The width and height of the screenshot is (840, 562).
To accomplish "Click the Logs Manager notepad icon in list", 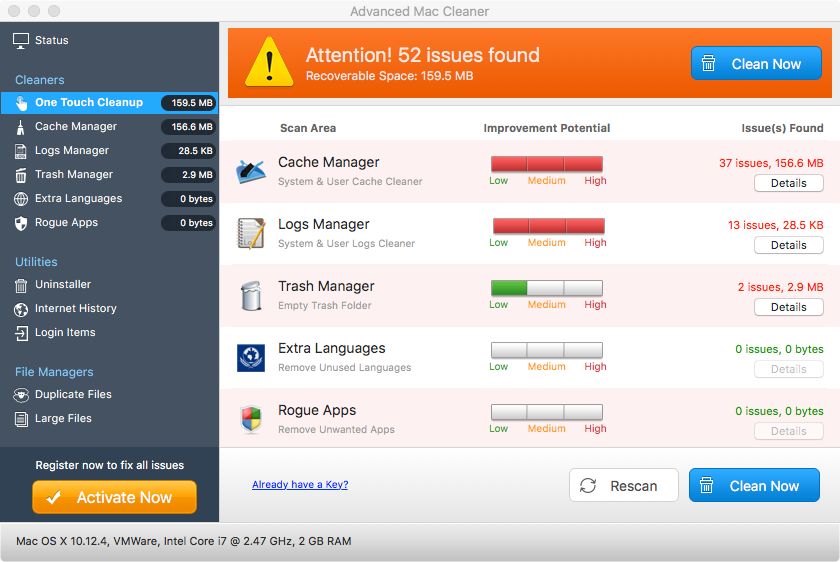I will [251, 234].
